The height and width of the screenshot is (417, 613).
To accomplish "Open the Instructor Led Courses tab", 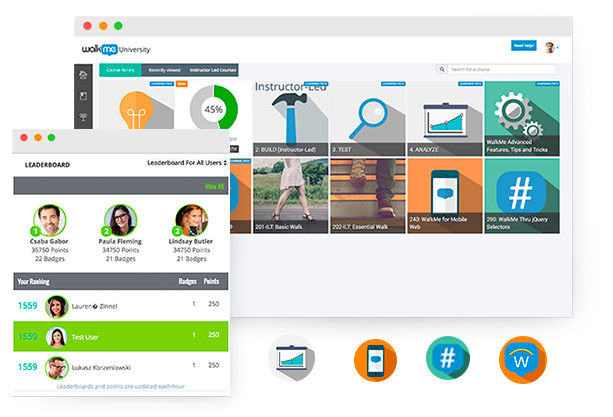I will 213,70.
